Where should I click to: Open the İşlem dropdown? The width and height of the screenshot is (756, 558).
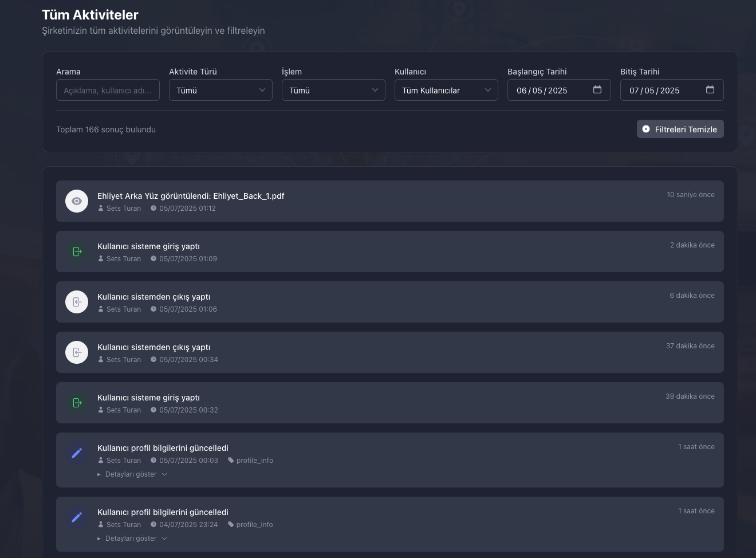coord(333,90)
